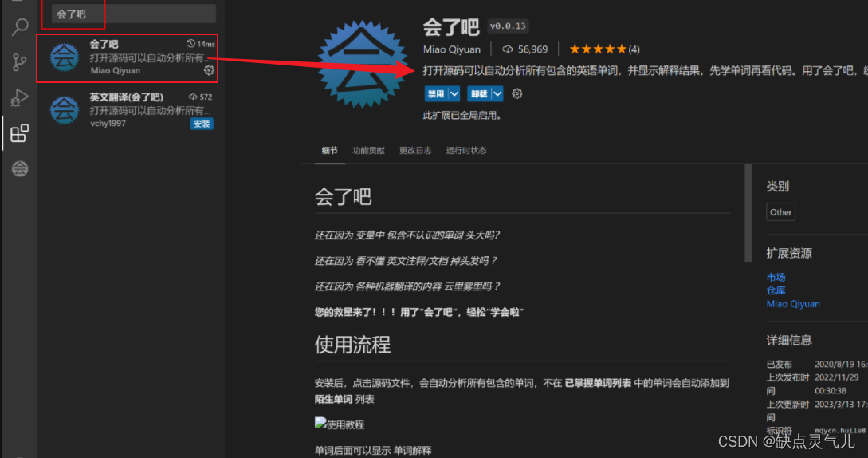Click the vchy1997 publisher name
Screen dimensions: 868x458
[108, 123]
